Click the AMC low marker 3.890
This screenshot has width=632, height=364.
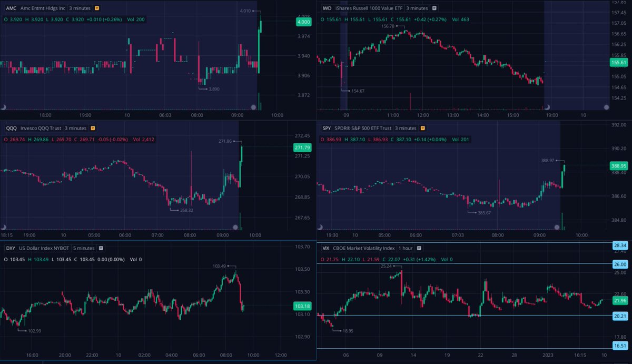214,89
